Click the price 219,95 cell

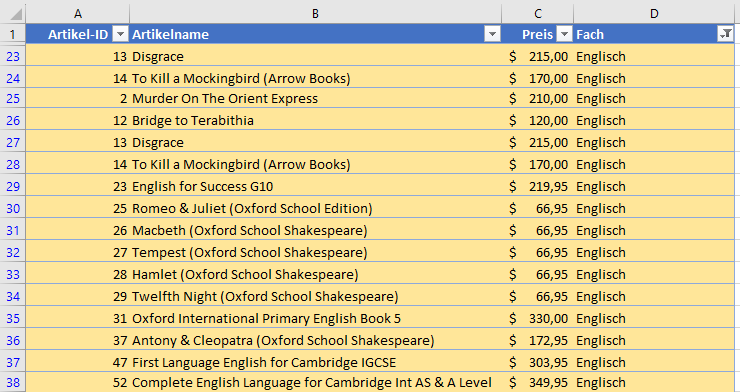coord(538,186)
